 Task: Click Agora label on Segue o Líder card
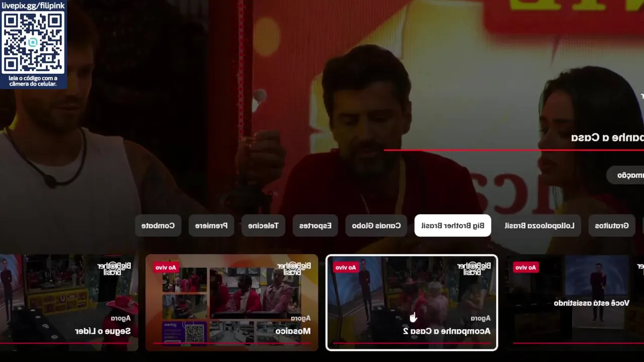(121, 318)
